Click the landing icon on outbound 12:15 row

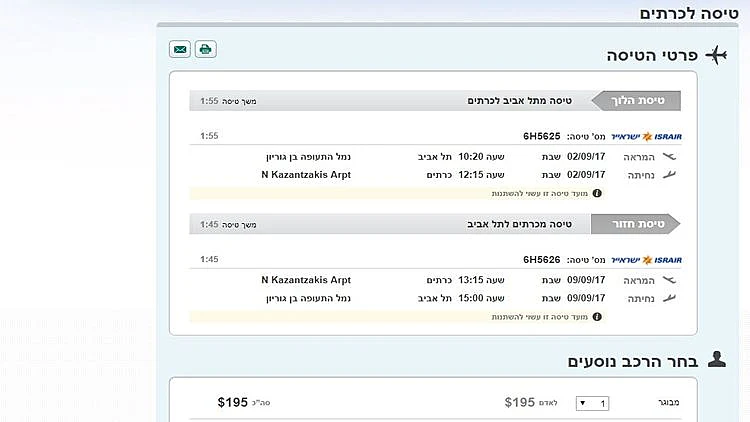pos(670,175)
